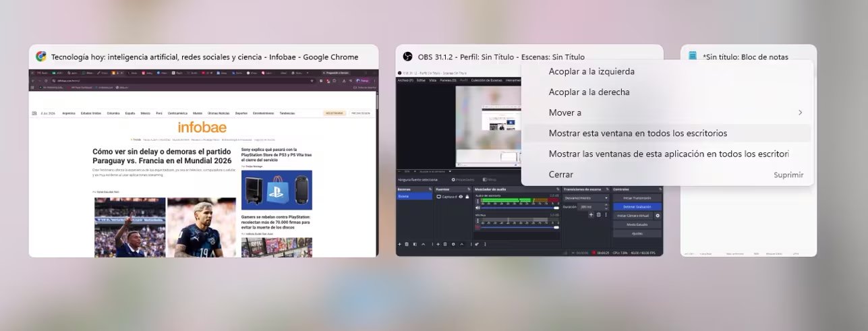The image size is (868, 331).
Task: Click REGISTRARME button in Infobae preview
Action: (334, 113)
